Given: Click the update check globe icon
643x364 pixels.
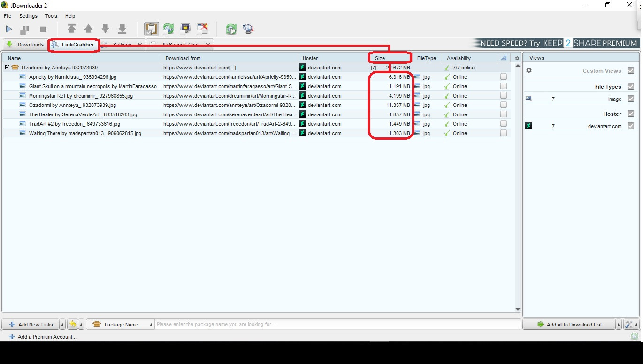Looking at the screenshot, I should (x=248, y=29).
